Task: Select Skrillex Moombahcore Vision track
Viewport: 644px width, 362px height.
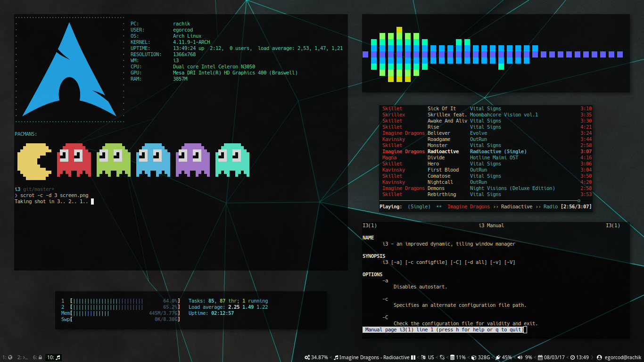Action: point(487,115)
